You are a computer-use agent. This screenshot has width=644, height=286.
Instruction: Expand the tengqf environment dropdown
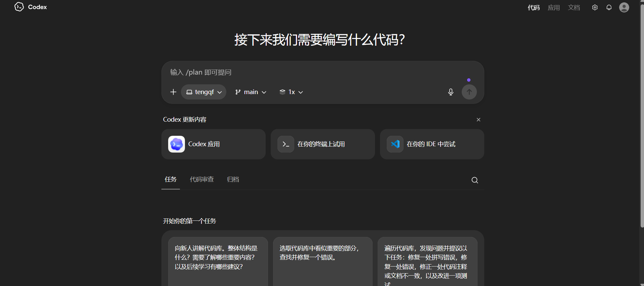tap(204, 92)
